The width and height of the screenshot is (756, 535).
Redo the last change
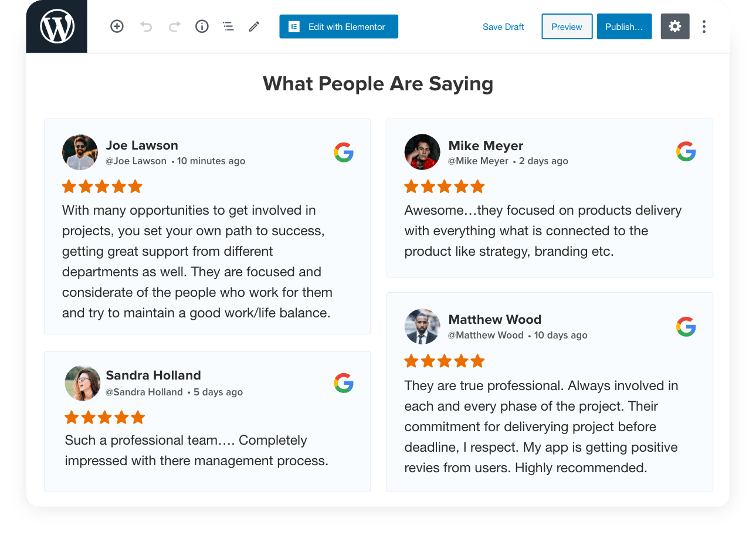[x=174, y=26]
